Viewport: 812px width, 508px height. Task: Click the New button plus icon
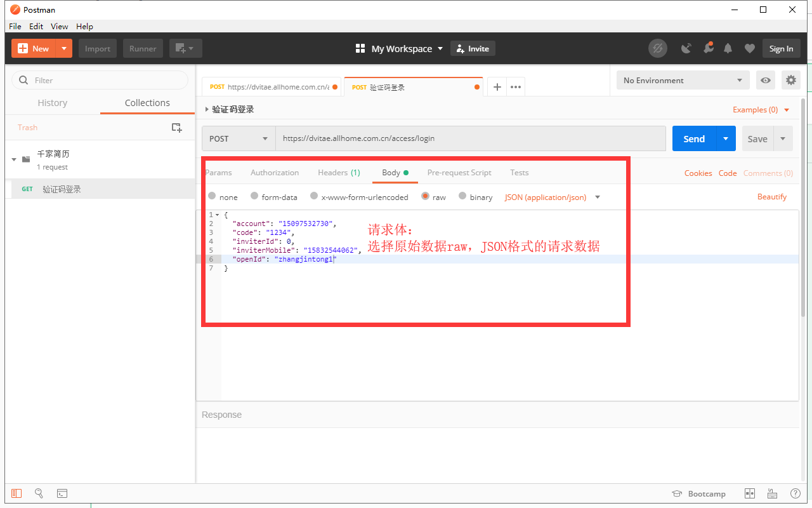pyautogui.click(x=23, y=48)
